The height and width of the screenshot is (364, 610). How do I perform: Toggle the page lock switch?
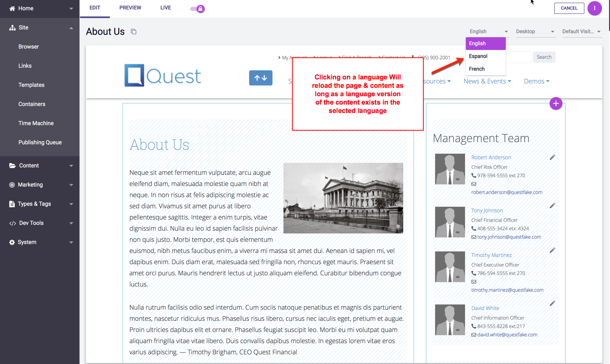(198, 9)
